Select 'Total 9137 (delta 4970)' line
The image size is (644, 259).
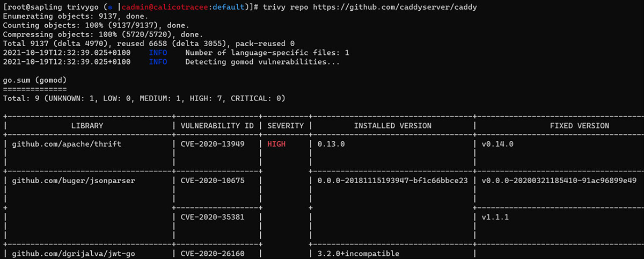[x=149, y=43]
